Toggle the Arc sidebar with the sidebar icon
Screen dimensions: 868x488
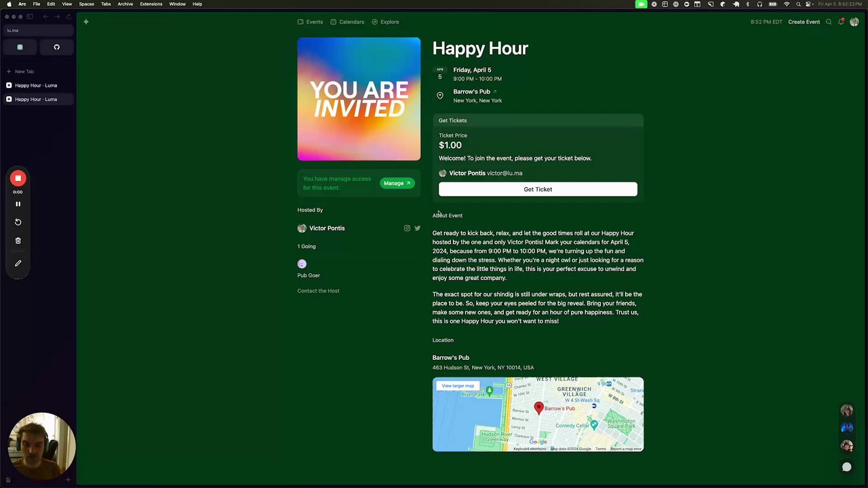[30, 16]
